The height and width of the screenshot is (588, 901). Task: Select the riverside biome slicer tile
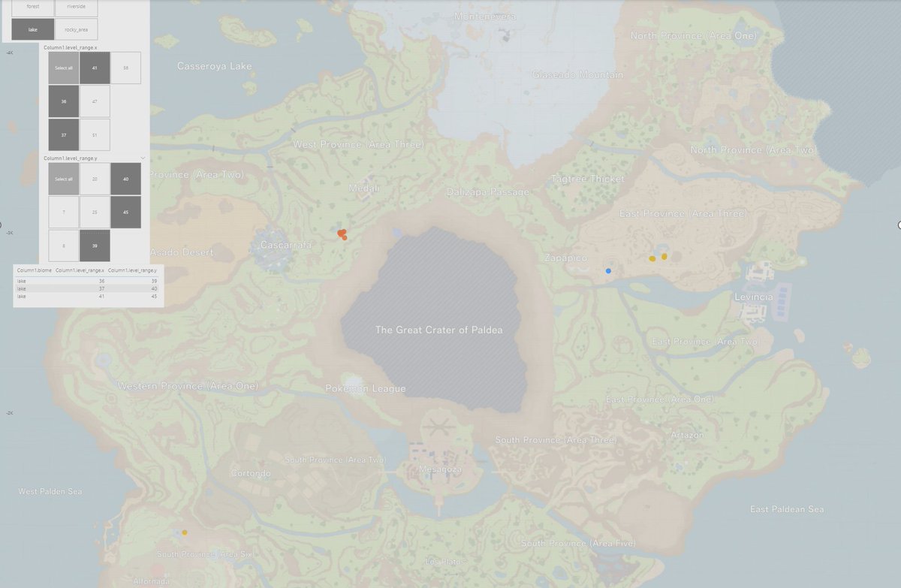tap(76, 7)
